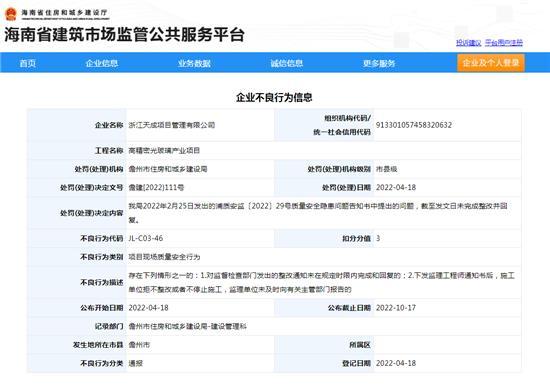This screenshot has width=550, height=385.
Task: Click the 处罚(处理)机构 field label
Action: pyautogui.click(x=99, y=169)
